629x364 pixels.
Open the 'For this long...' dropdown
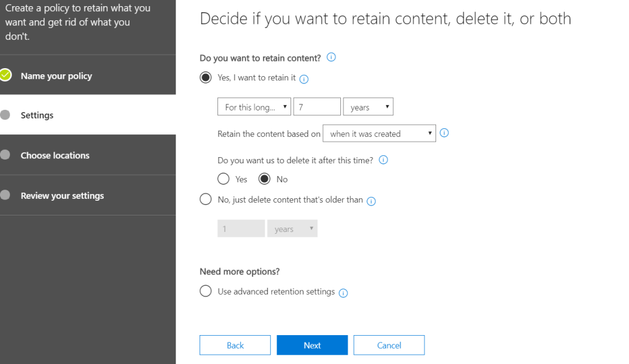click(x=254, y=107)
